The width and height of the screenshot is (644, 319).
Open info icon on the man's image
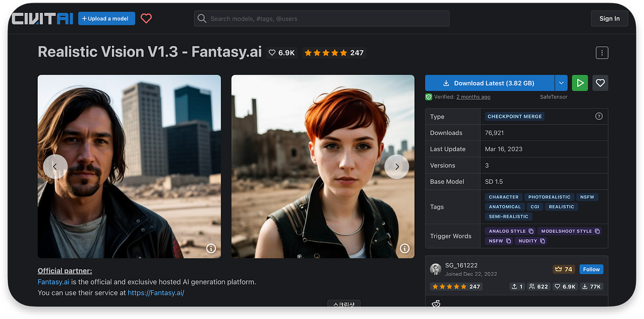[211, 248]
